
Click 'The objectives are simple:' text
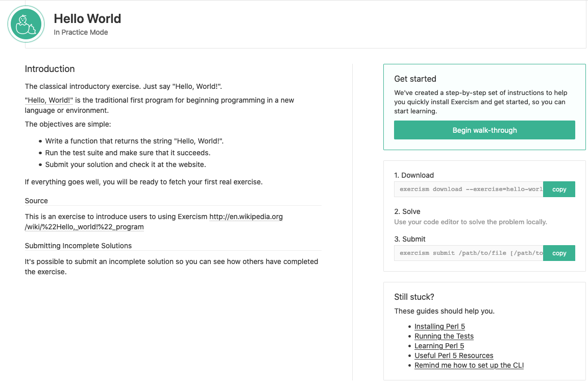tap(68, 124)
